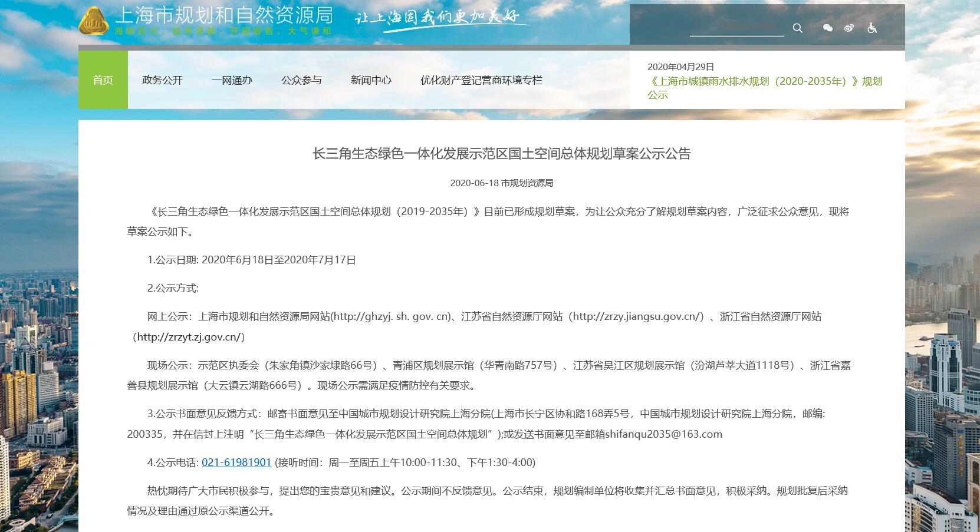The height and width of the screenshot is (532, 980).
Task: Toggle the accessibility wheelchair icon
Action: pyautogui.click(x=872, y=28)
